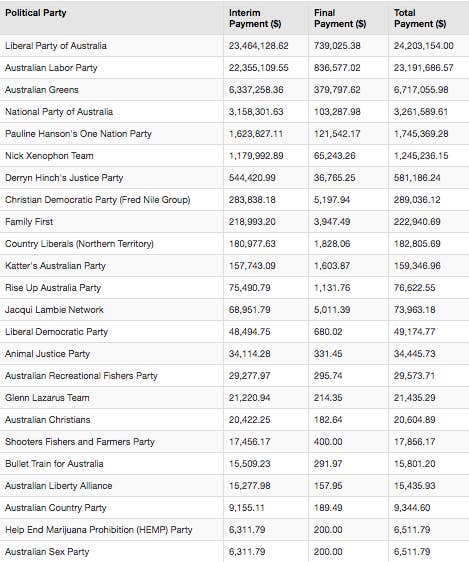The height and width of the screenshot is (562, 469).
Task: Click the Interim Payment ($) column header
Action: (266, 18)
